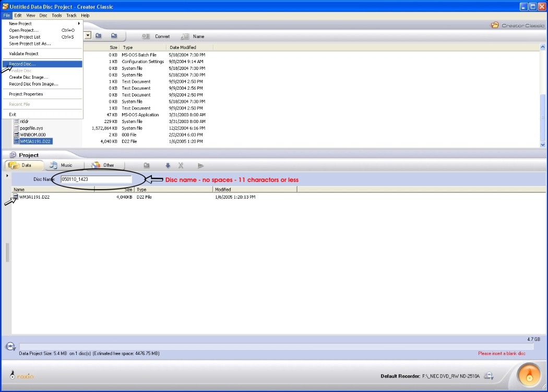
Task: Click the Creator Classic folder logo icon
Action: 495,25
